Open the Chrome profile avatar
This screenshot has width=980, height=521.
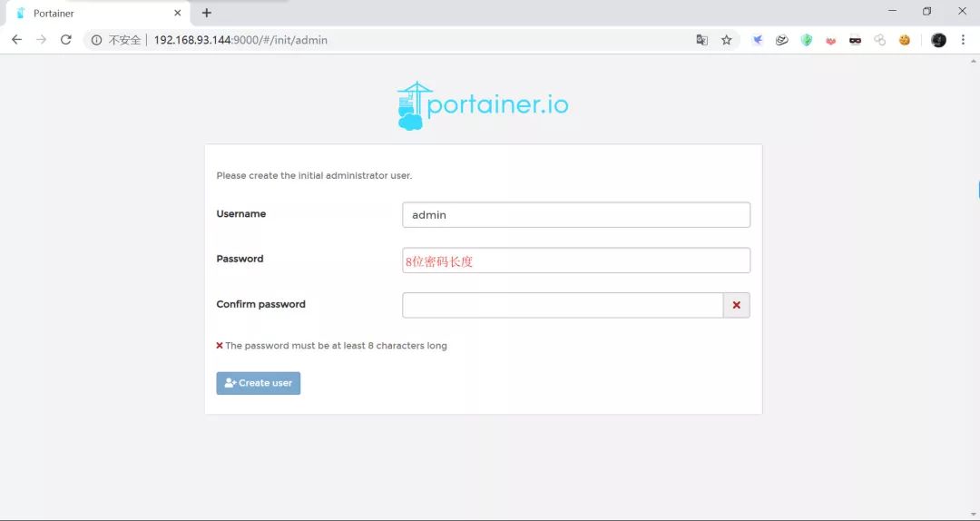point(938,40)
